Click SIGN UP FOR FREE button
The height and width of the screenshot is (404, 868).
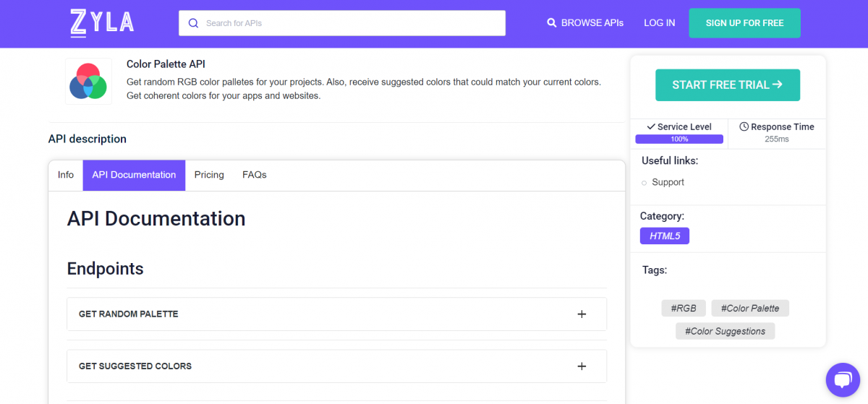[x=744, y=23]
